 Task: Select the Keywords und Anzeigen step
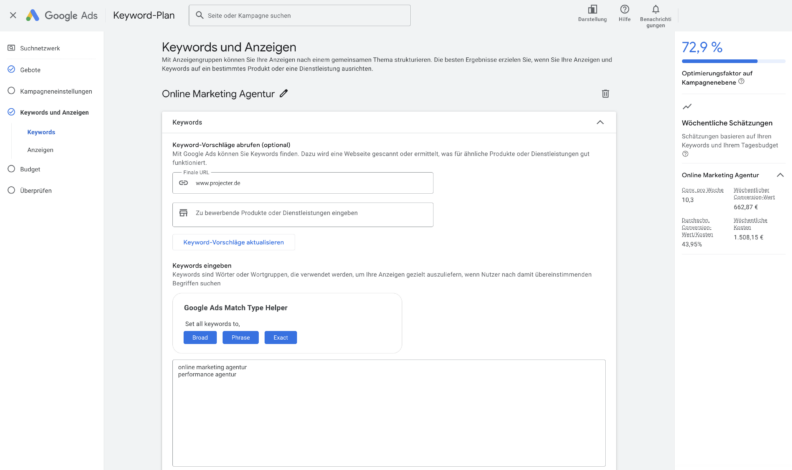click(x=54, y=113)
